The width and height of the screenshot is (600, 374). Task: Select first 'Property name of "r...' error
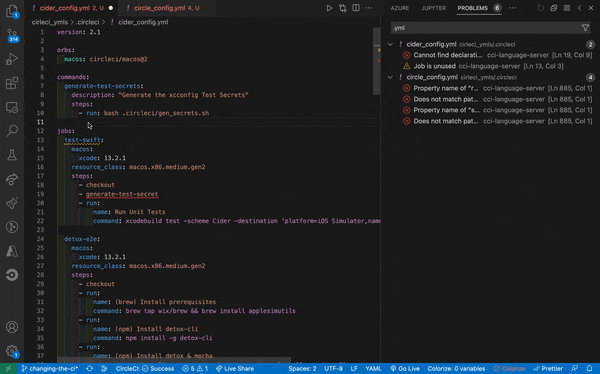492,88
